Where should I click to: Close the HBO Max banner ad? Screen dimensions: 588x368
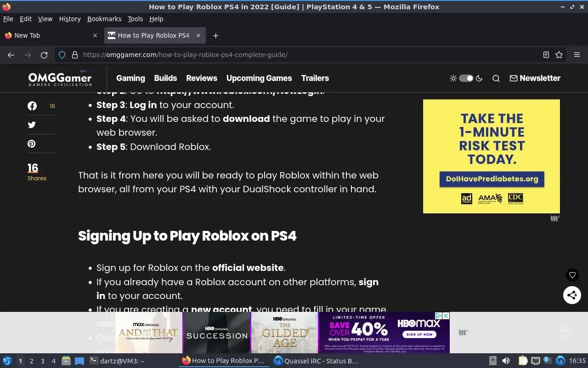pos(446,316)
